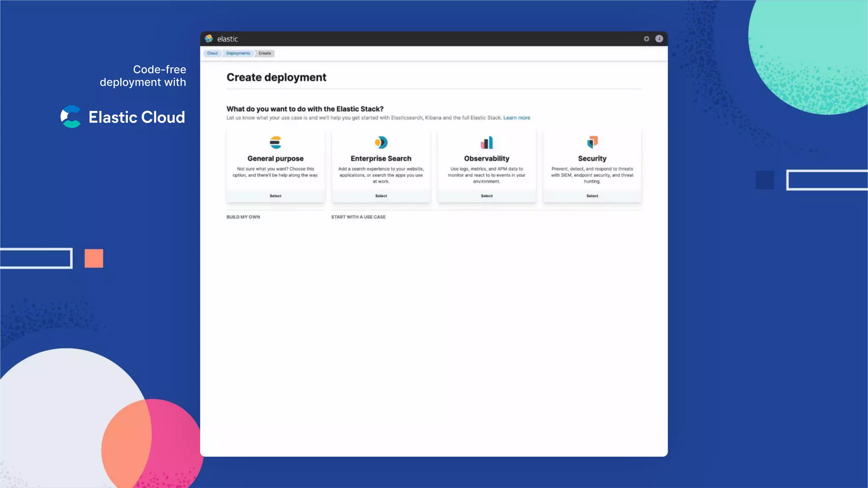This screenshot has height=488, width=868.
Task: Click the 'What do you want to do' heading
Action: pos(305,109)
